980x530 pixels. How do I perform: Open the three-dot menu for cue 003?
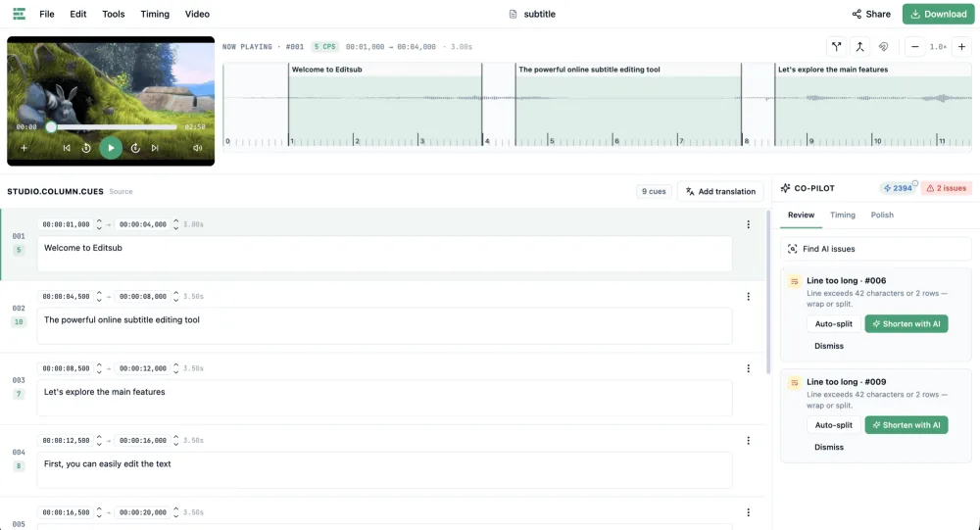point(748,368)
